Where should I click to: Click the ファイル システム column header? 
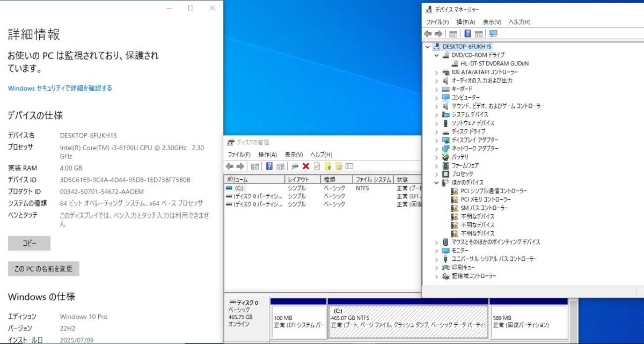[372, 180]
